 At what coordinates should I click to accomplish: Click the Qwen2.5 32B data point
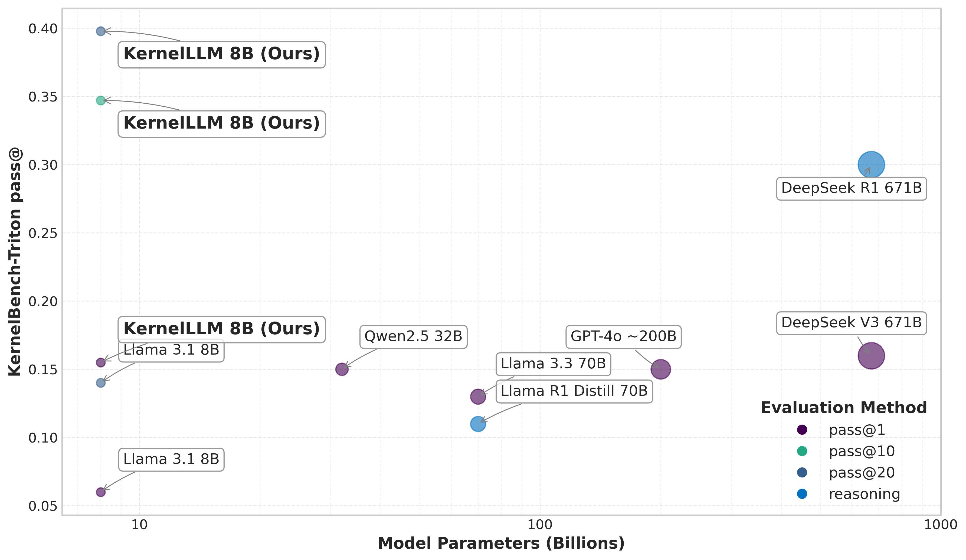tap(342, 369)
